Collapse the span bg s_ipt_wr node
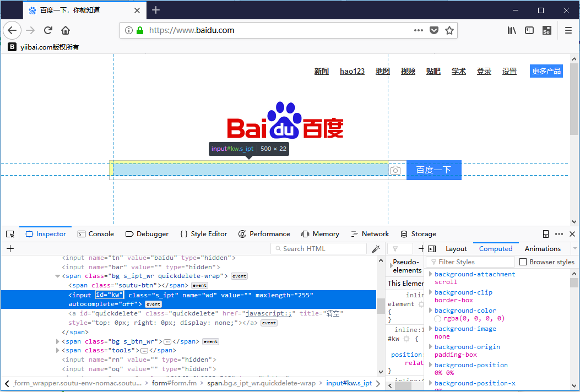Viewport: 580px width, 392px height. click(x=58, y=276)
